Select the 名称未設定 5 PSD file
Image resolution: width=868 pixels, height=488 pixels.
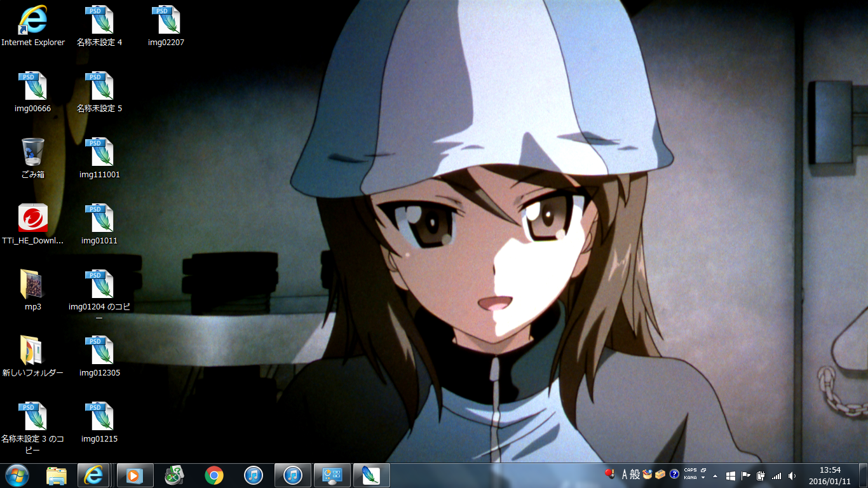(99, 92)
